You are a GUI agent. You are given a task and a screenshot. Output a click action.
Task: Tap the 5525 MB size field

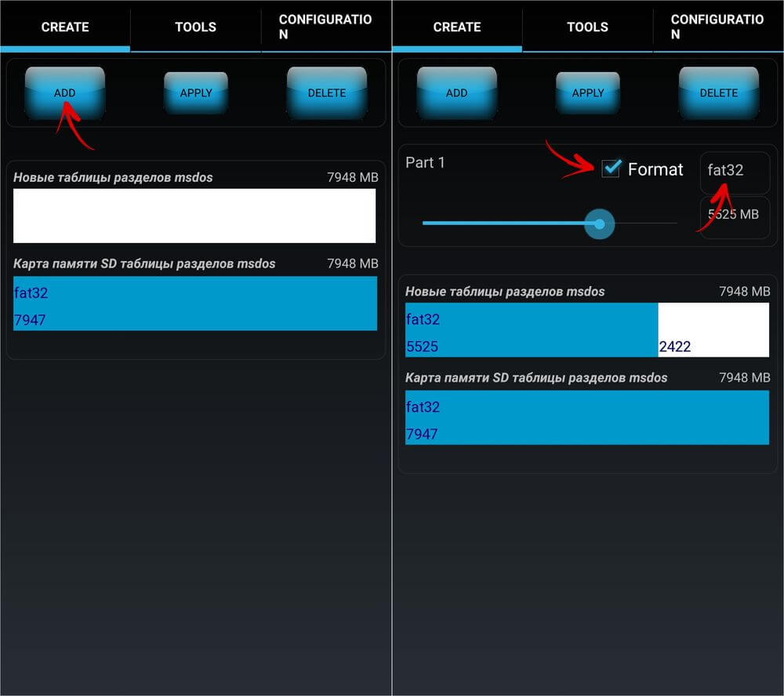pyautogui.click(x=735, y=217)
